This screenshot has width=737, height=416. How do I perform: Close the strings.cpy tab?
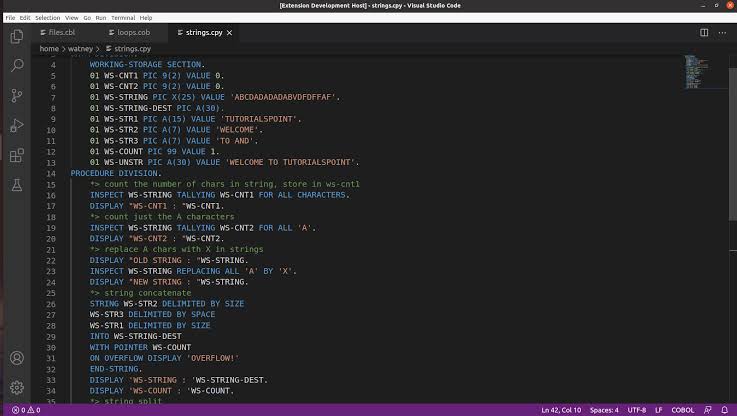(229, 33)
